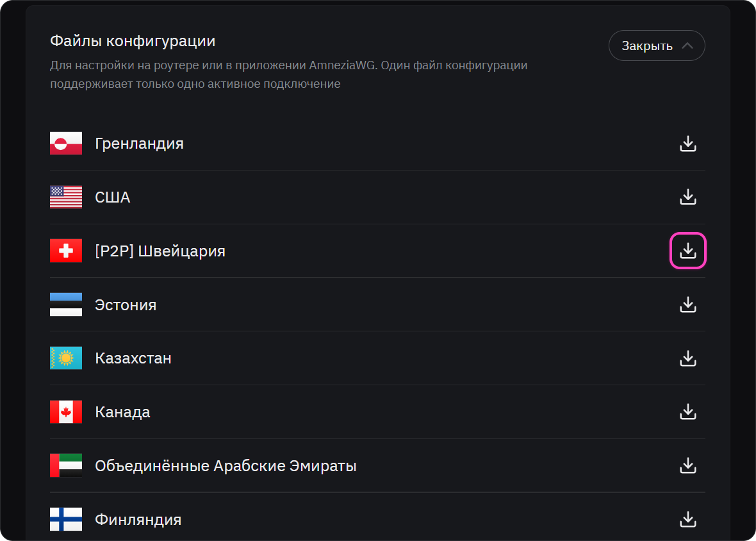756x541 pixels.
Task: Click the Объединённые Арабские Эмираты label
Action: 226,466
